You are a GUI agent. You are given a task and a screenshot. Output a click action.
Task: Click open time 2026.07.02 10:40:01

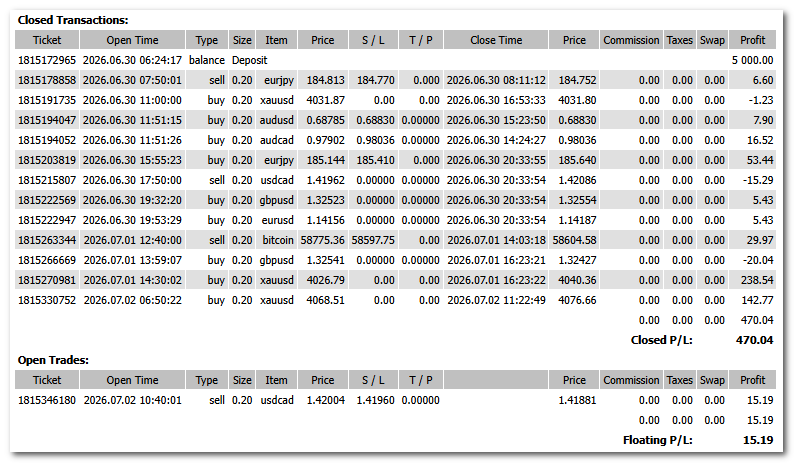click(x=133, y=400)
